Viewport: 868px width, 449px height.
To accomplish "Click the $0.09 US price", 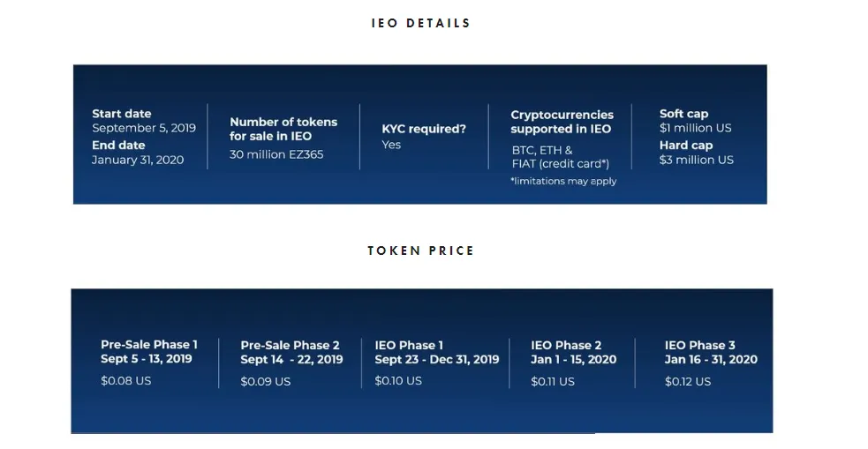I will [x=265, y=382].
